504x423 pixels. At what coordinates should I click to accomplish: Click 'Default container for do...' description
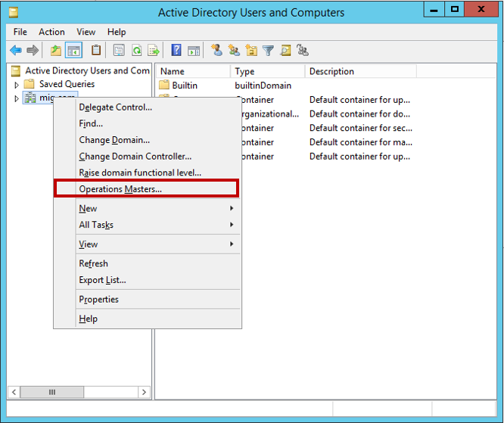(x=359, y=114)
